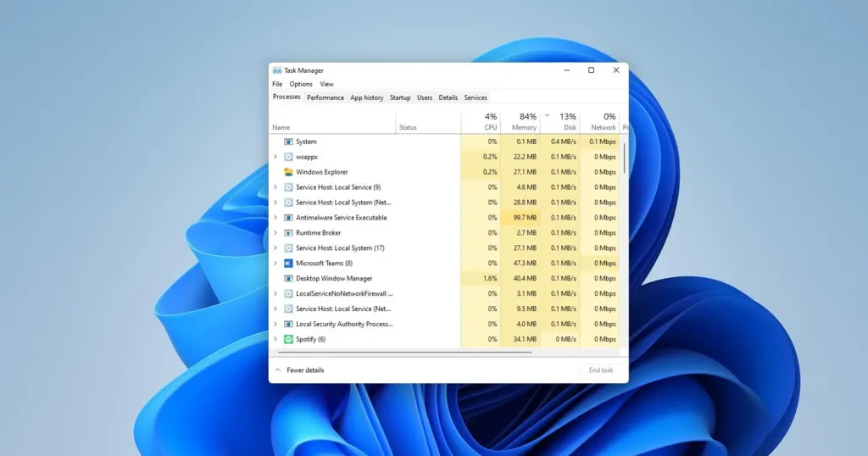Viewport: 868px width, 456px height.
Task: Open the Options menu
Action: point(301,84)
